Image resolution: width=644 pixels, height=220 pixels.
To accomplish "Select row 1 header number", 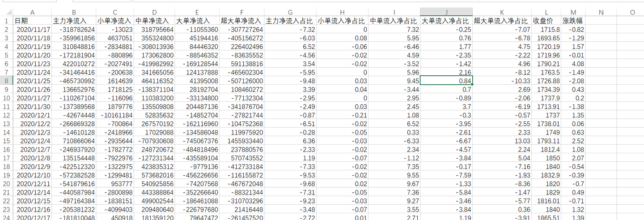I will tap(6, 21).
